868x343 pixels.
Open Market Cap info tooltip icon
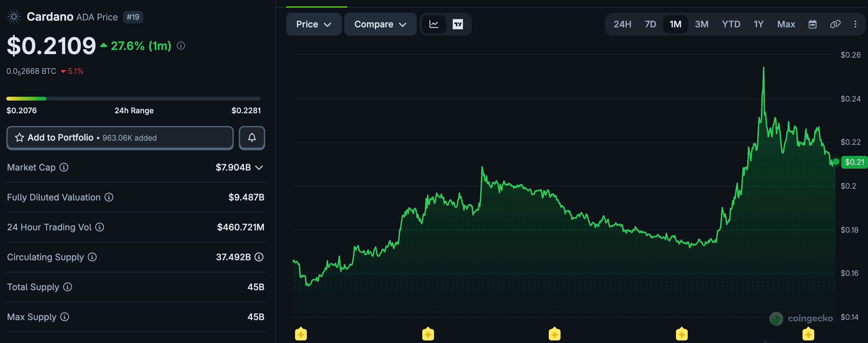point(64,167)
